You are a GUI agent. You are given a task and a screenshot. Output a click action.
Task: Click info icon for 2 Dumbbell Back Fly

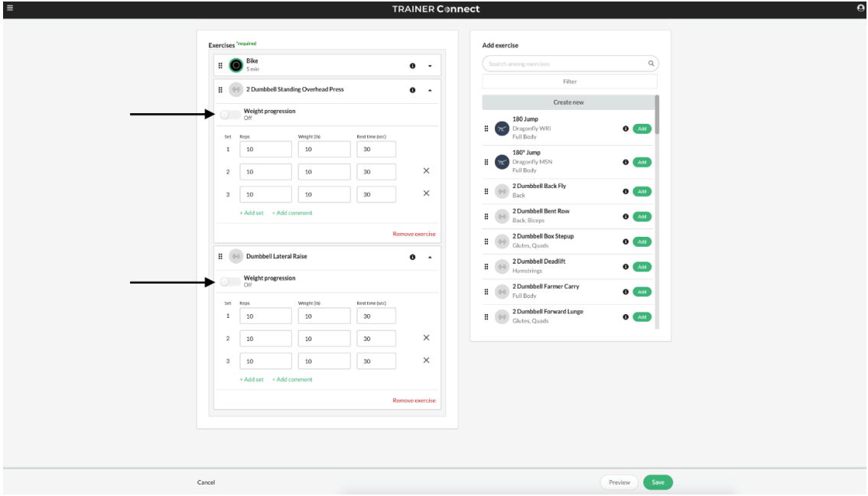(626, 192)
